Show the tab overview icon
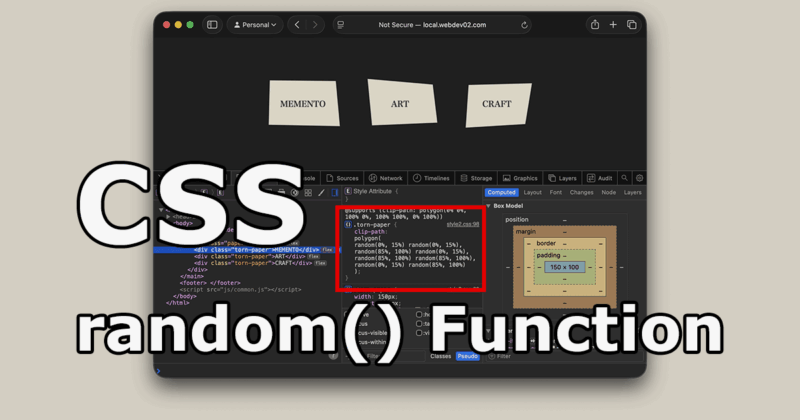The height and width of the screenshot is (420, 800). tap(632, 24)
